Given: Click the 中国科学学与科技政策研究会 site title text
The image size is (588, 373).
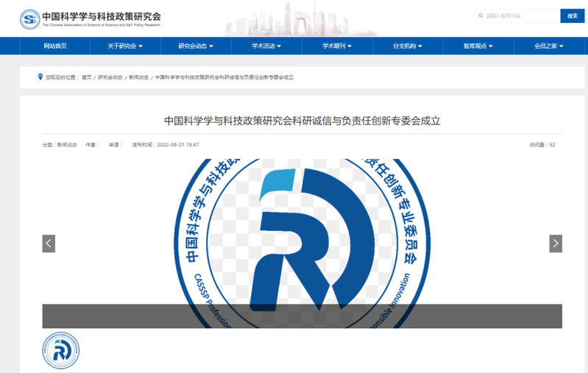Looking at the screenshot, I should [x=102, y=16].
